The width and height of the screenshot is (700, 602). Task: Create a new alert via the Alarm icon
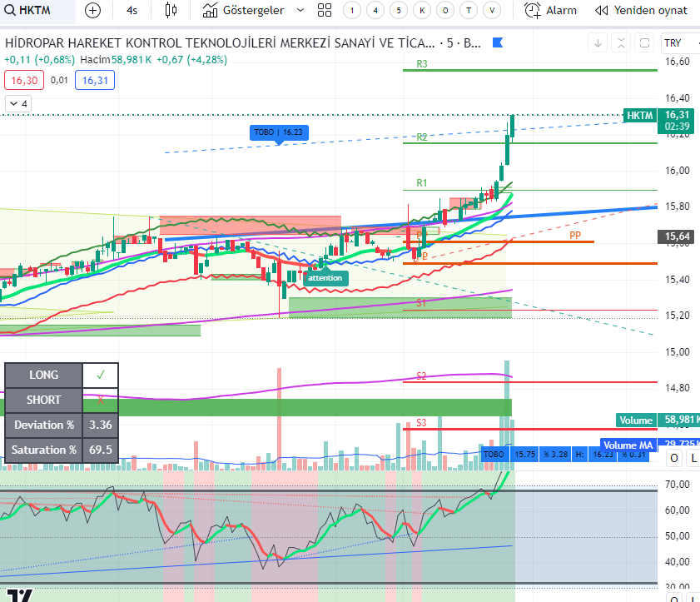click(x=531, y=10)
